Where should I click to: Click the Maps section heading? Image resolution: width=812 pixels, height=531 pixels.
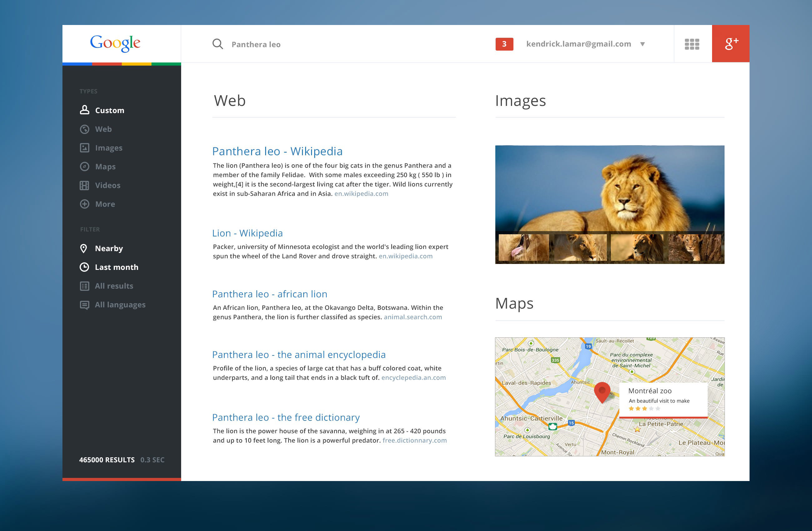[x=514, y=303]
